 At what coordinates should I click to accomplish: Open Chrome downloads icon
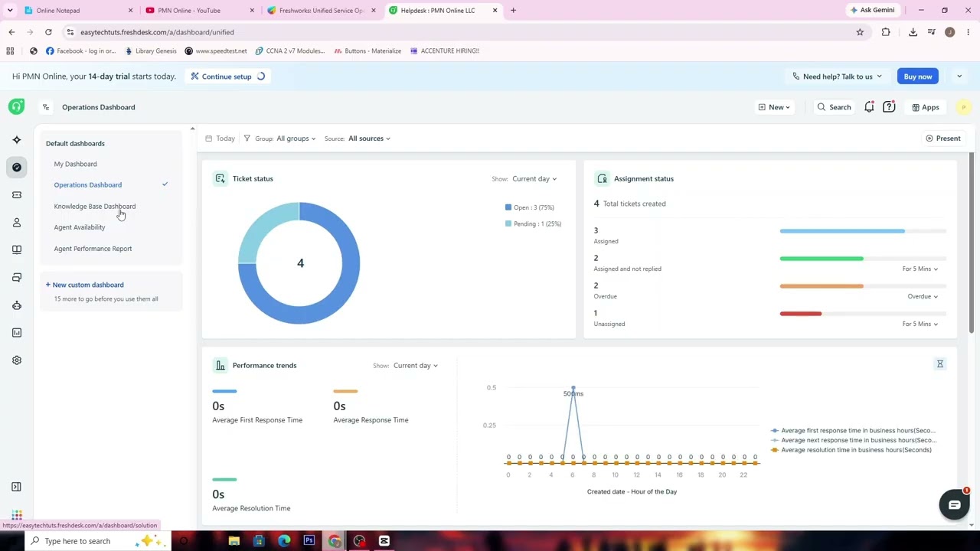click(x=913, y=32)
